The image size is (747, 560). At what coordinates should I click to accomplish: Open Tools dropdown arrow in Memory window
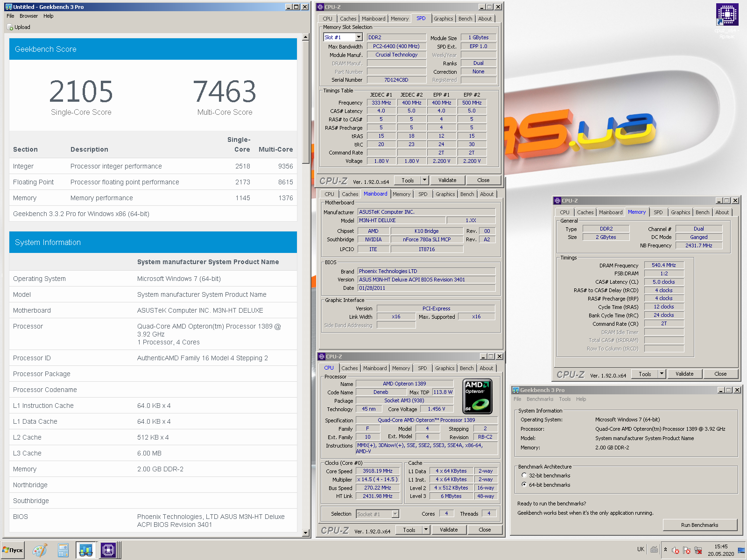pyautogui.click(x=662, y=374)
